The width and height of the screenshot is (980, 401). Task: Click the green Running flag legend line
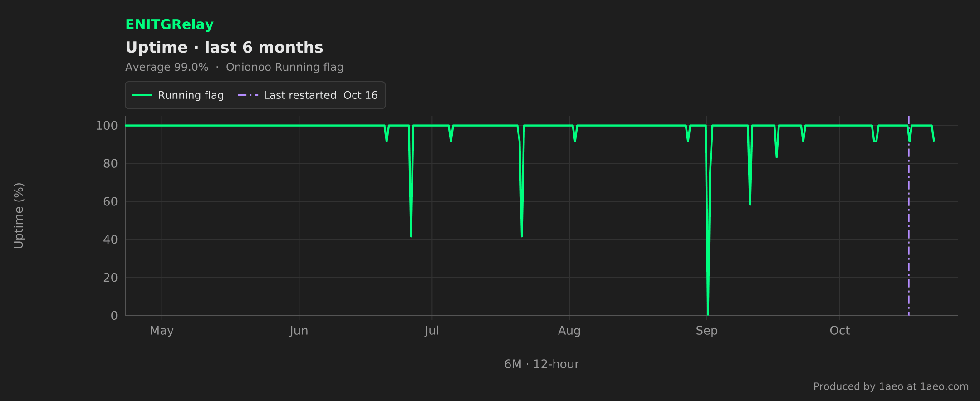coord(142,95)
